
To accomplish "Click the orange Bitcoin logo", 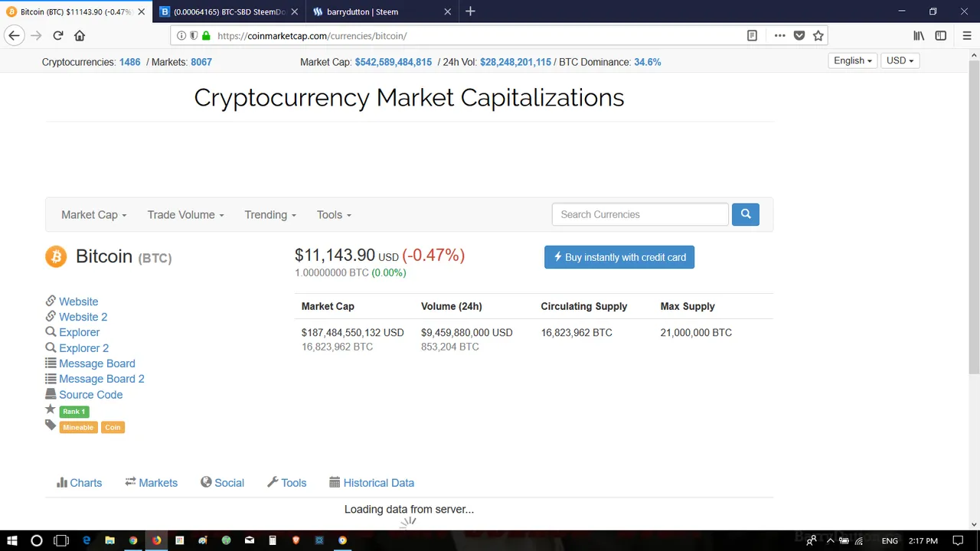I will click(x=56, y=256).
